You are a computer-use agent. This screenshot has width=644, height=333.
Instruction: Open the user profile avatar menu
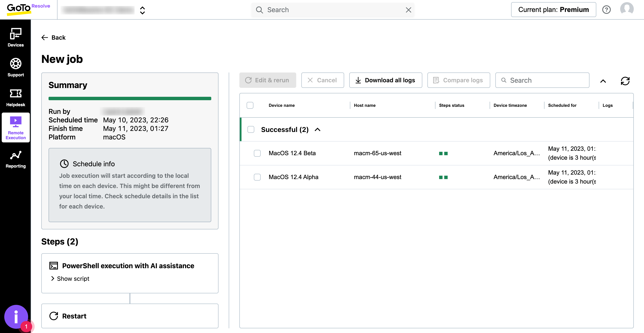[x=627, y=10]
